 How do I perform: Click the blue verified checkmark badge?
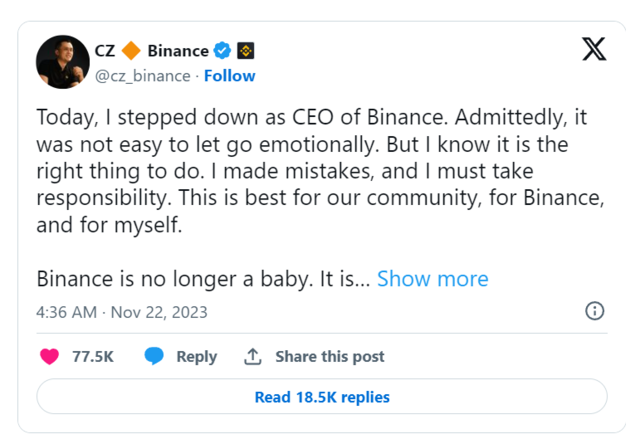[223, 51]
